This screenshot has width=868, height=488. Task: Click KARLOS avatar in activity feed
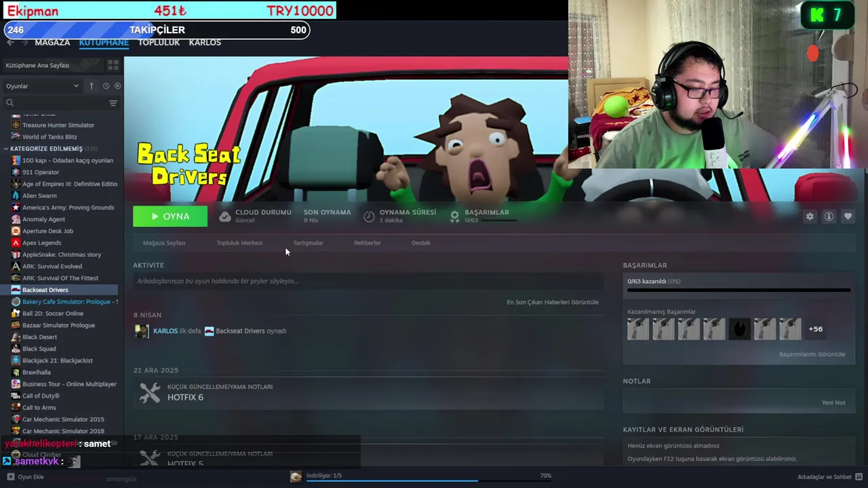click(141, 331)
